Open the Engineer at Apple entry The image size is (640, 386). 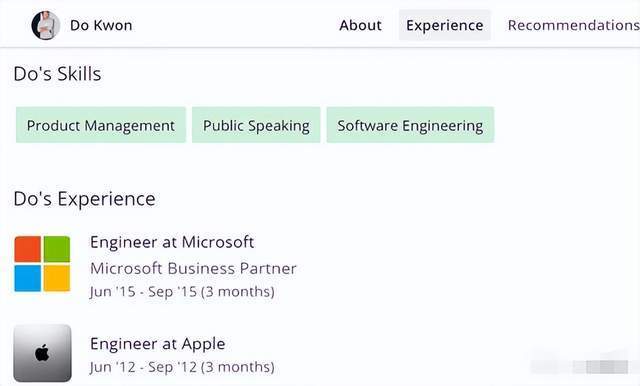tap(158, 344)
